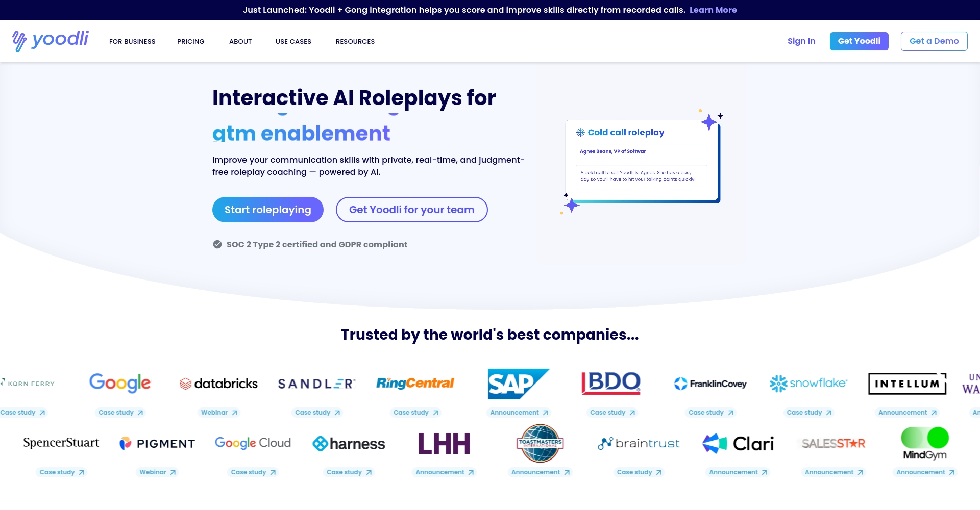
Task: Go to the Pricing page
Action: (190, 42)
